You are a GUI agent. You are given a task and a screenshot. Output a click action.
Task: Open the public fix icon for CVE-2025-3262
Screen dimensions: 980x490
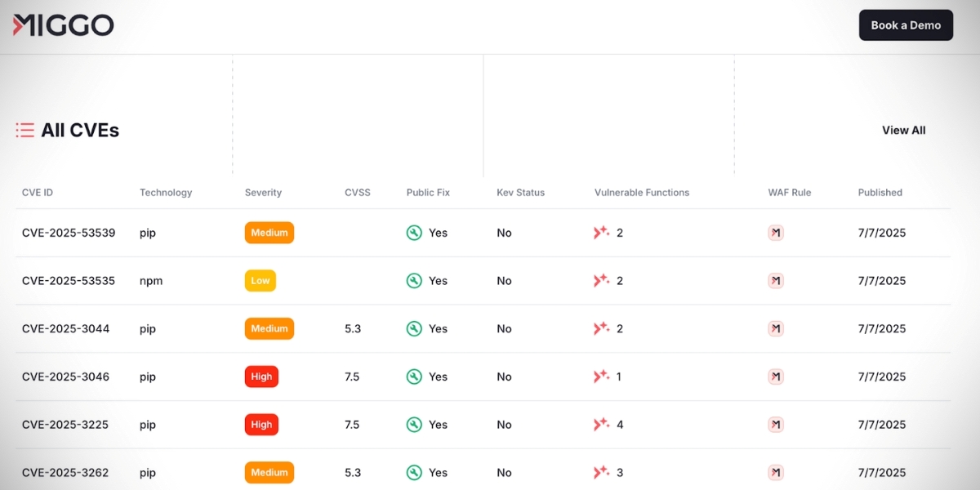tap(413, 472)
